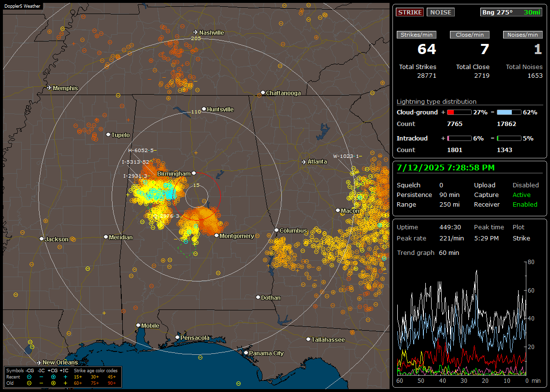Click the Chattanooga city marker dot

coord(263,93)
